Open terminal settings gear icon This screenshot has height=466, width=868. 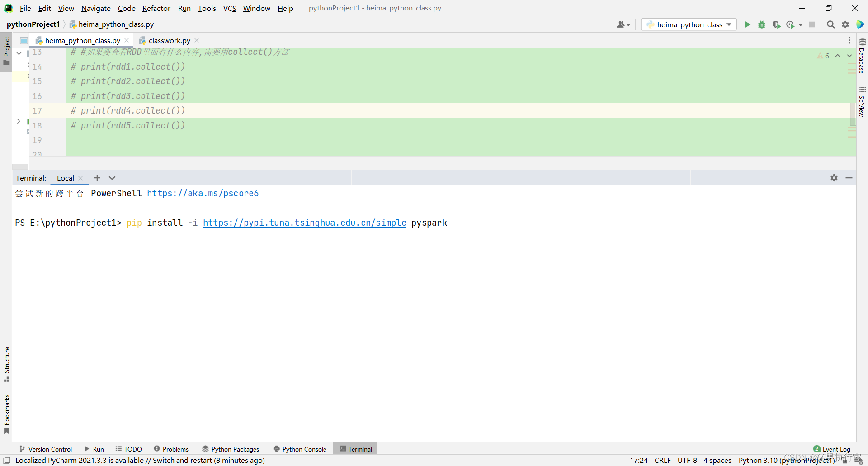[x=834, y=178]
